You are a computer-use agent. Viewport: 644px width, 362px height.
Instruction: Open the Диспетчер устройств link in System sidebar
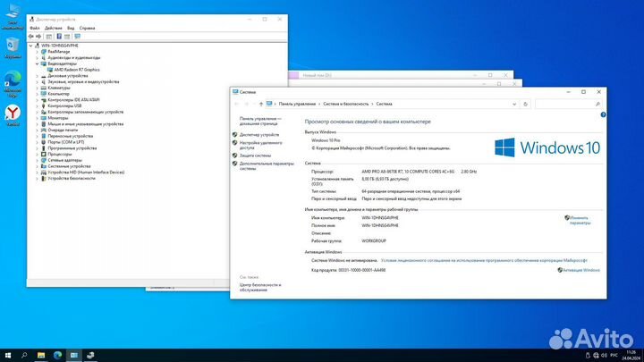pos(259,135)
